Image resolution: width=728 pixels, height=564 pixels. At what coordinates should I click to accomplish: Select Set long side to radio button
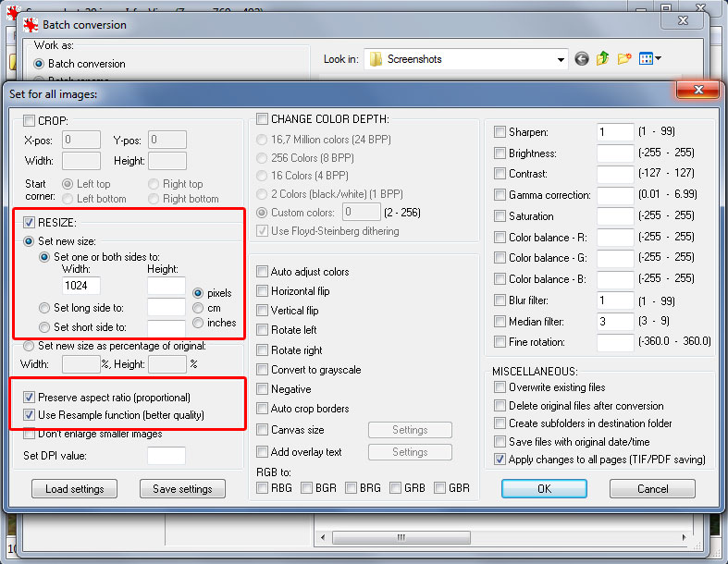(44, 308)
